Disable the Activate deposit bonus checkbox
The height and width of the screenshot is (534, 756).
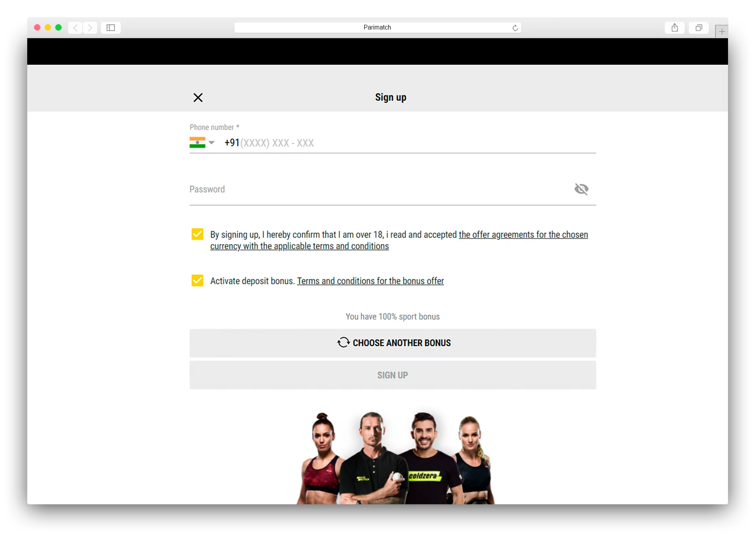click(x=197, y=281)
